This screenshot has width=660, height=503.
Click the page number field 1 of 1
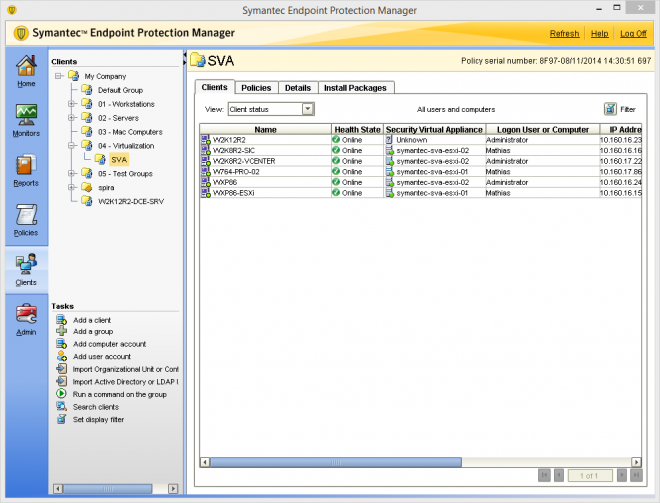pos(588,476)
